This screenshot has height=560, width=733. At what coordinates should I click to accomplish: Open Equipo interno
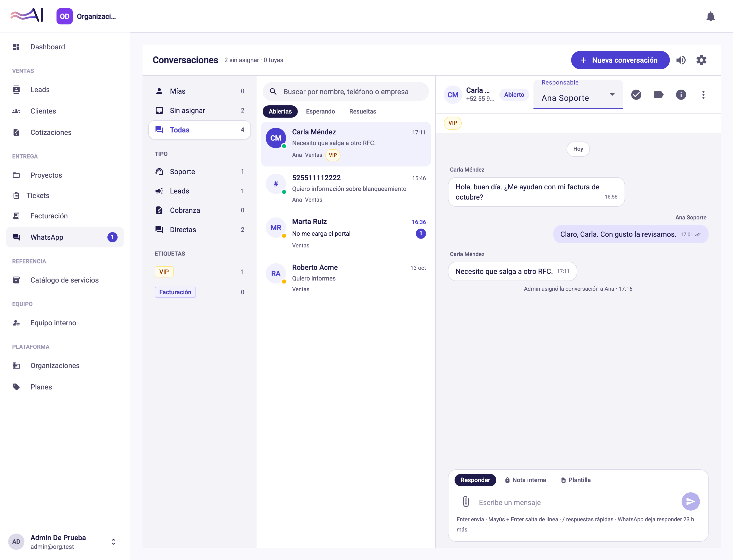tap(65, 323)
